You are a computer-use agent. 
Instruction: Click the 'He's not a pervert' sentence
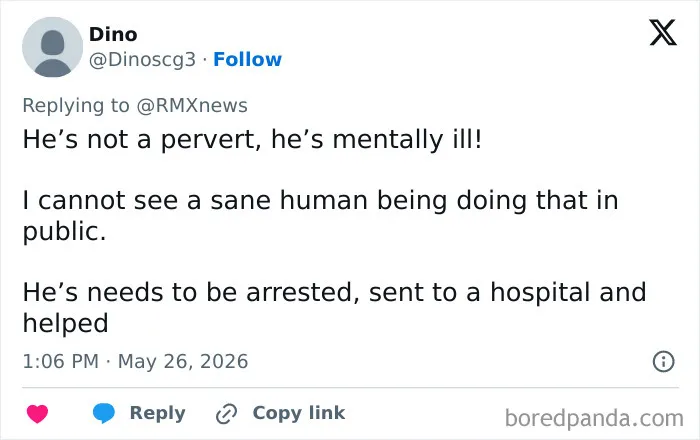click(x=253, y=139)
